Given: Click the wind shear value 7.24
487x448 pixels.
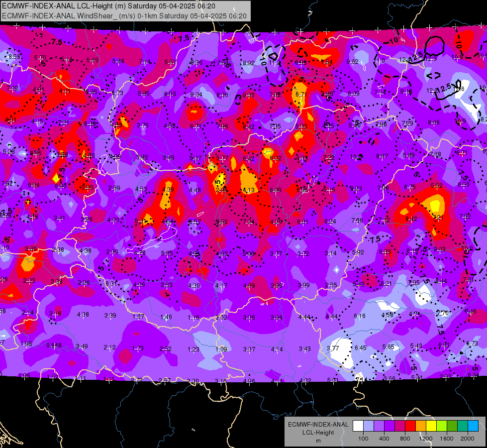Looking at the screenshot, I should point(248,222).
